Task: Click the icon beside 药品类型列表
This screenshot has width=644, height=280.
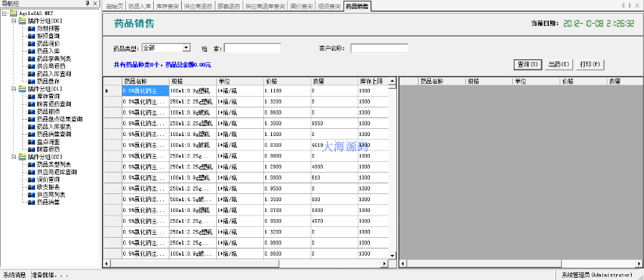Action: coord(31,165)
